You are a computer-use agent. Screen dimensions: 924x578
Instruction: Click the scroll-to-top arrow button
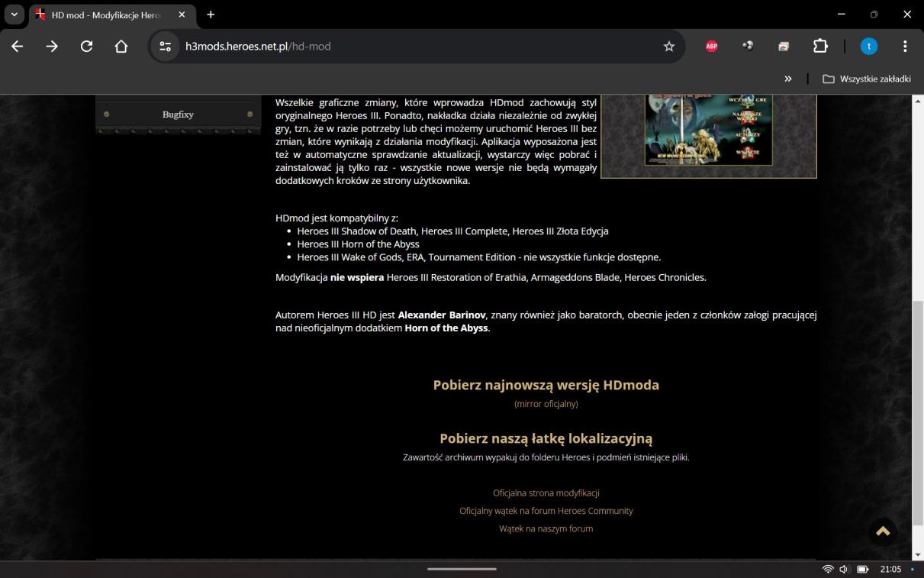883,531
